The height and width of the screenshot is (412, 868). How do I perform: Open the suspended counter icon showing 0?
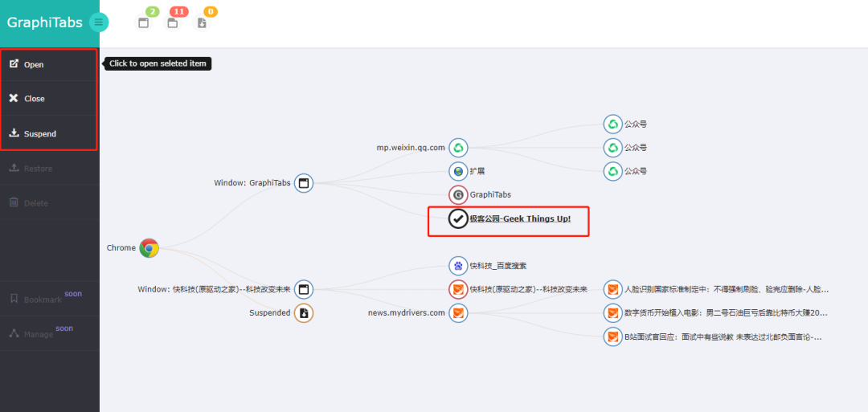click(202, 22)
